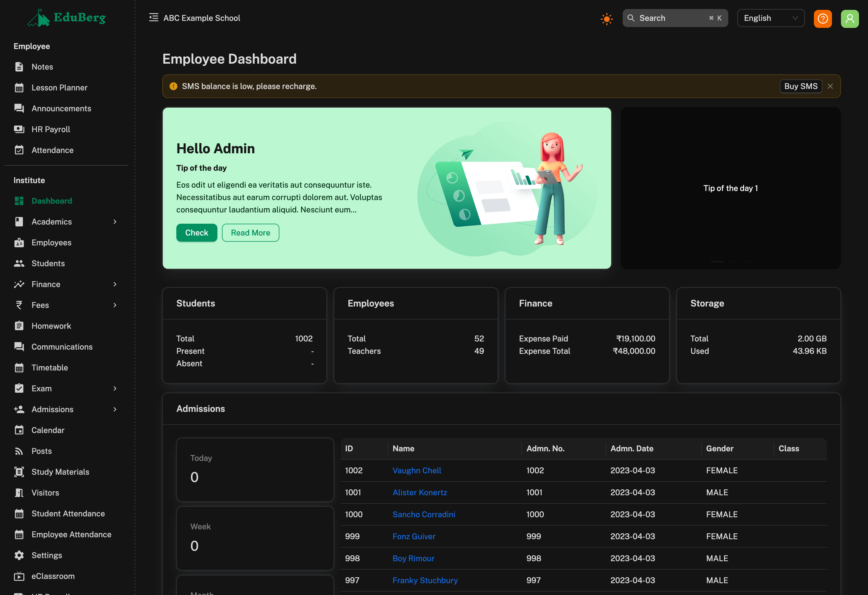Viewport: 868px width, 595px height.
Task: Click the EduBerg logo
Action: pyautogui.click(x=66, y=18)
